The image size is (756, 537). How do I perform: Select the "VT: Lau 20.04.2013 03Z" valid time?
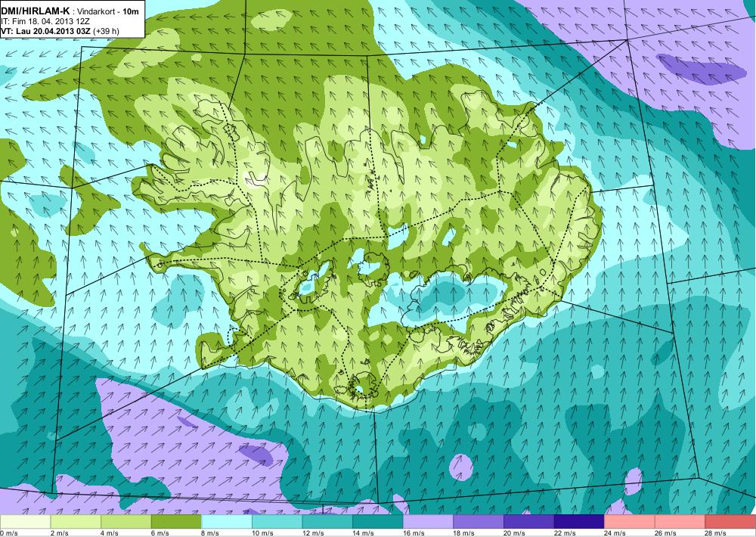pos(46,31)
